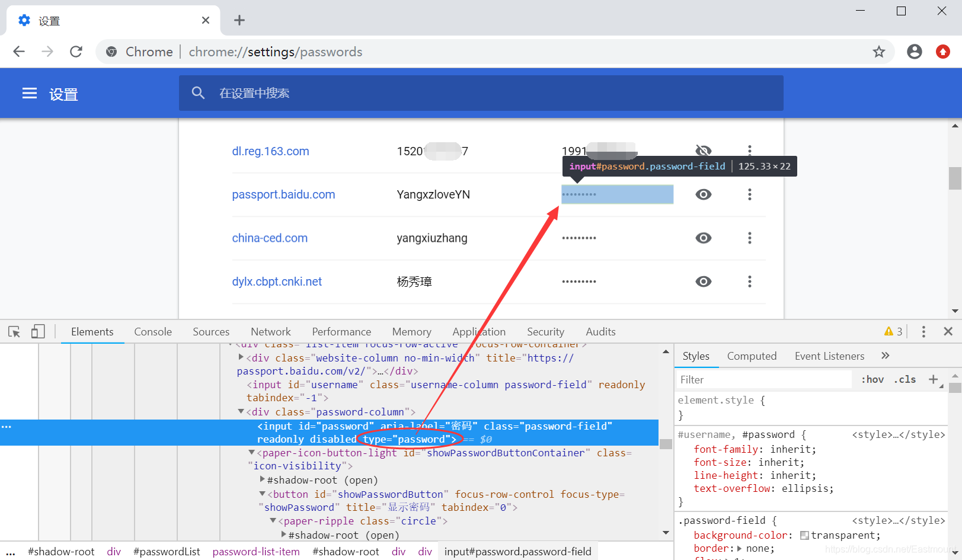The width and height of the screenshot is (962, 560).
Task: Activate the DevTools inspect element picker
Action: (14, 332)
